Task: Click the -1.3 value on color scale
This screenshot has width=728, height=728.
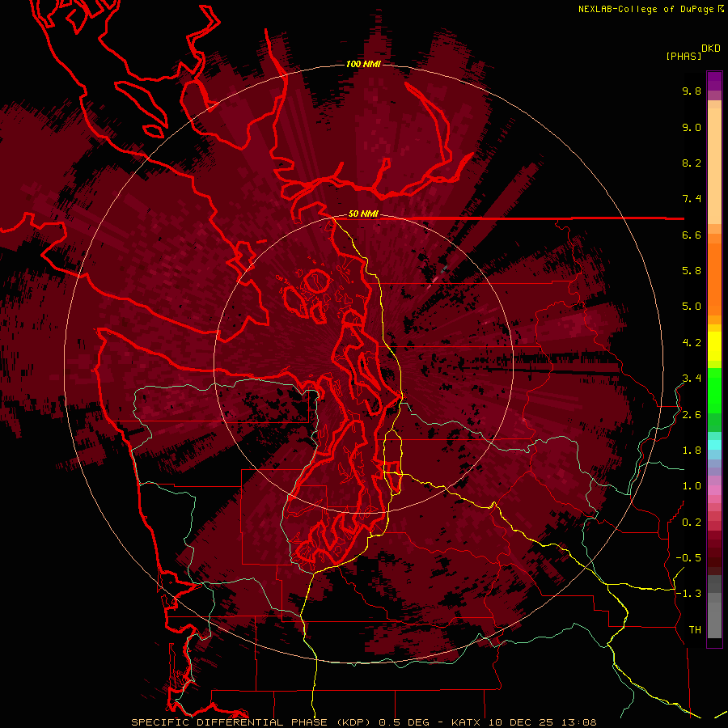Action: 688,595
